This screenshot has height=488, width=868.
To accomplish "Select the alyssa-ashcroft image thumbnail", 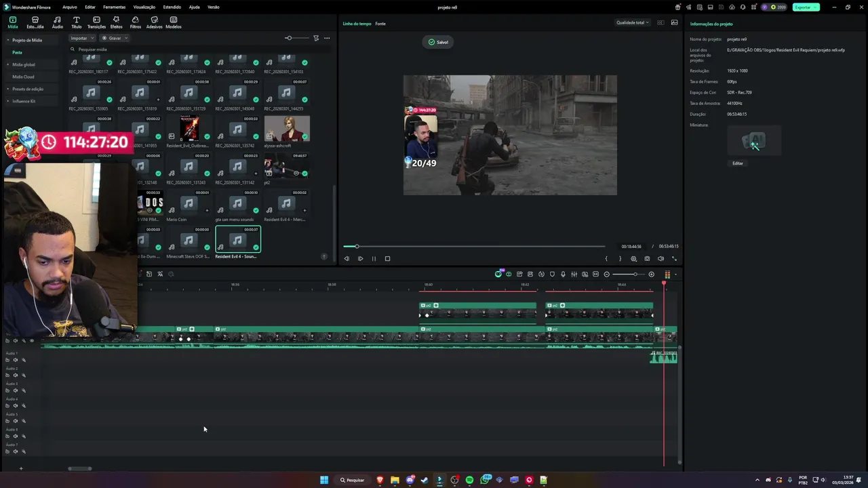I will pos(287,129).
